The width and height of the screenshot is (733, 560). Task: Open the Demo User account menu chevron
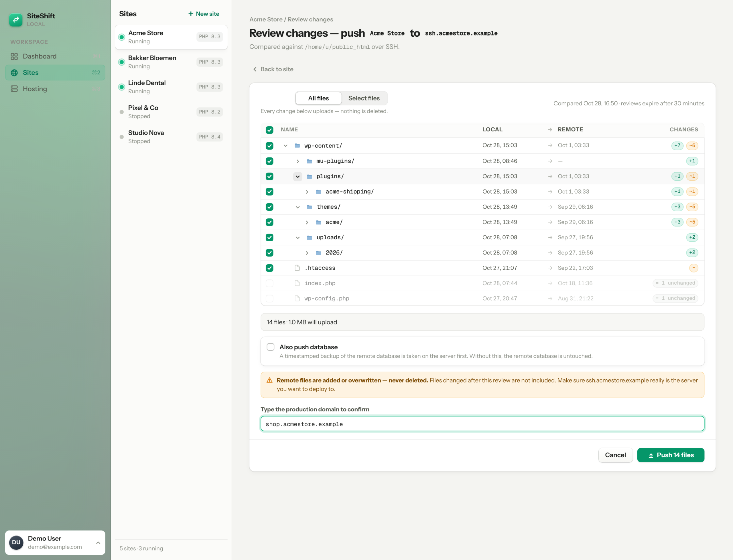point(98,542)
